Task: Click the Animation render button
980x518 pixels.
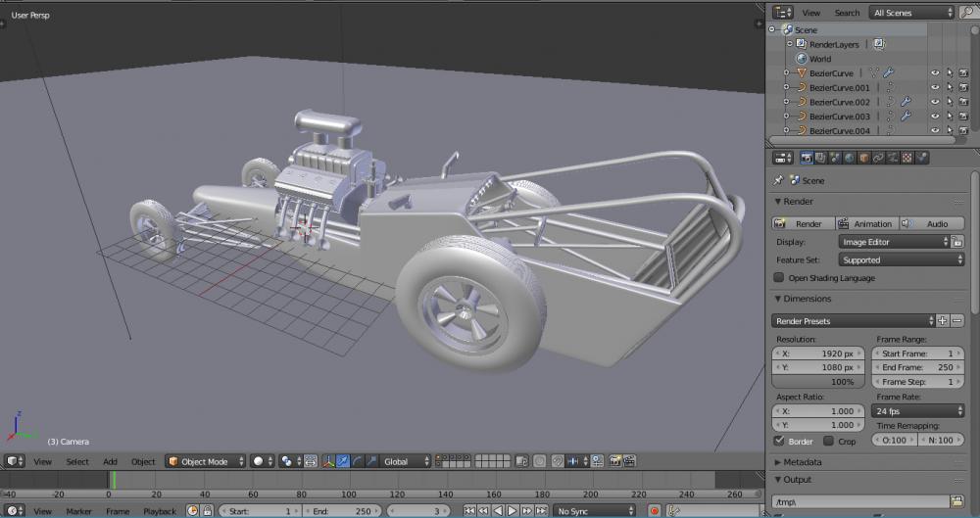Action: tap(866, 223)
